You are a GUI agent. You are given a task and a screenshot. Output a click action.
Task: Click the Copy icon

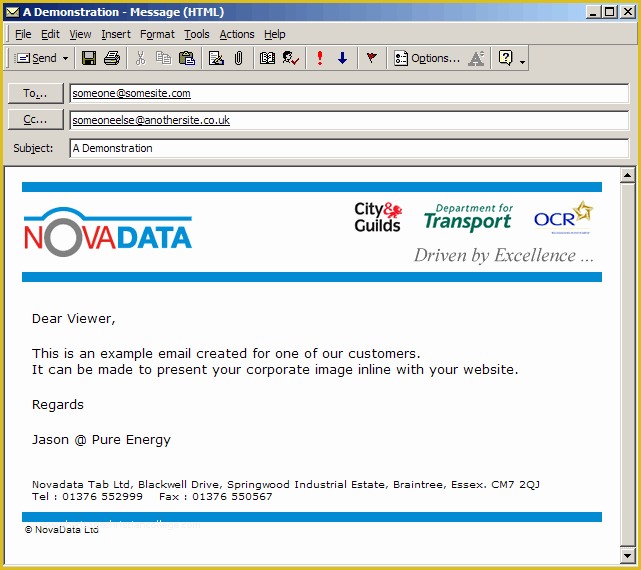point(164,58)
